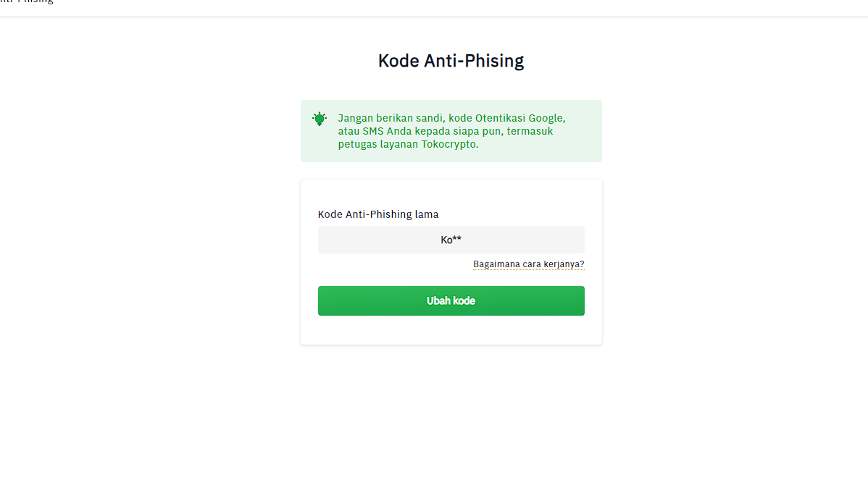Click the Kode Anti-Phishing lama label

(x=378, y=214)
